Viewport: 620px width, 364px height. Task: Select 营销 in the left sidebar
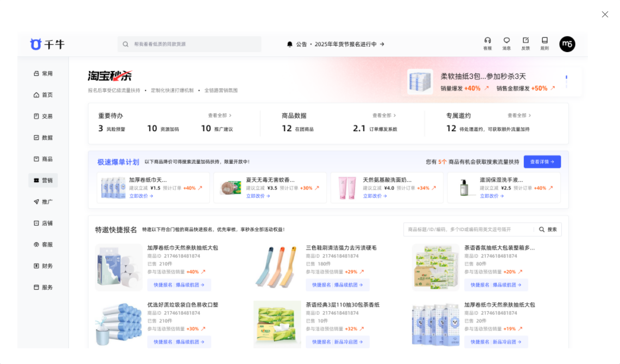(43, 180)
